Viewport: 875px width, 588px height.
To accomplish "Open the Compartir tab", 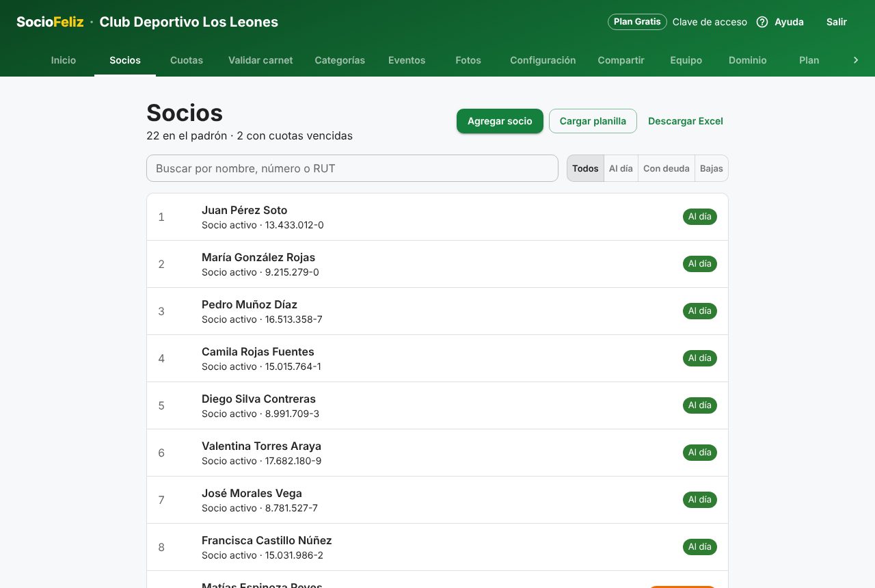I will point(621,60).
